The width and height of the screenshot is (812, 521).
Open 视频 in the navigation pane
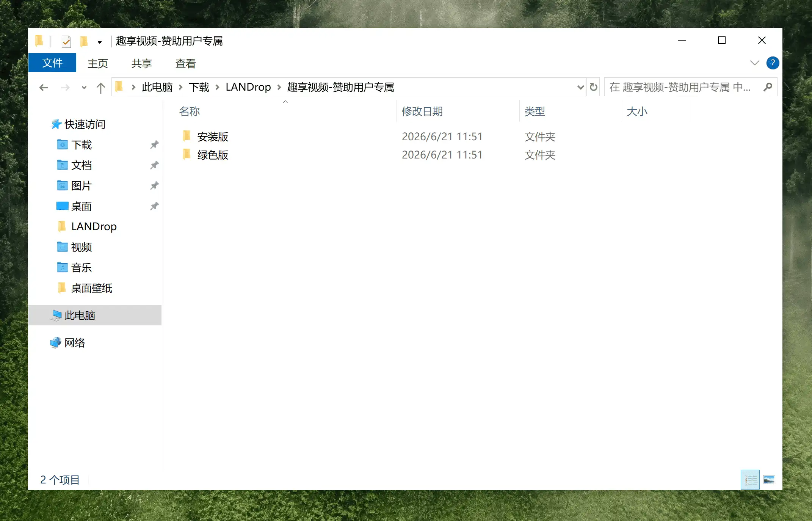point(82,247)
